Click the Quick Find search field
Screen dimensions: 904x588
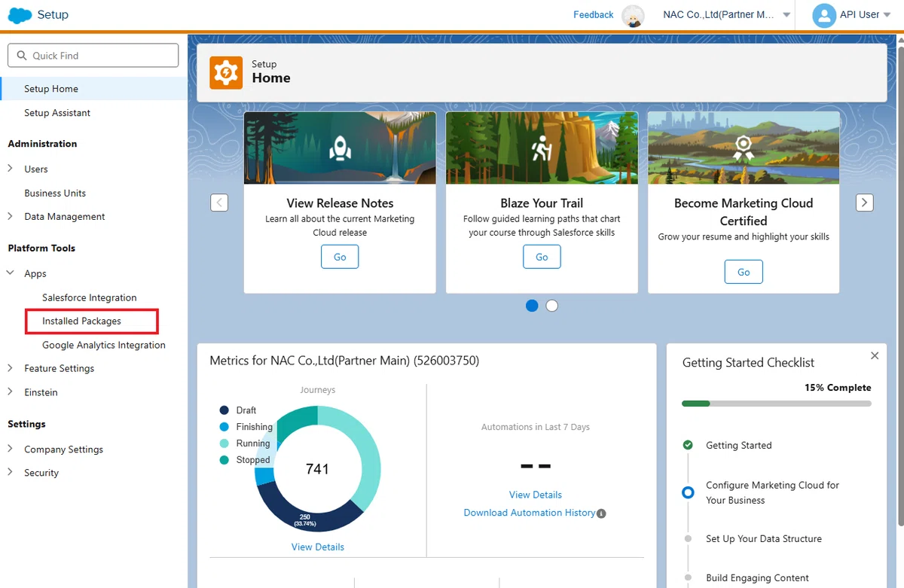(x=93, y=56)
